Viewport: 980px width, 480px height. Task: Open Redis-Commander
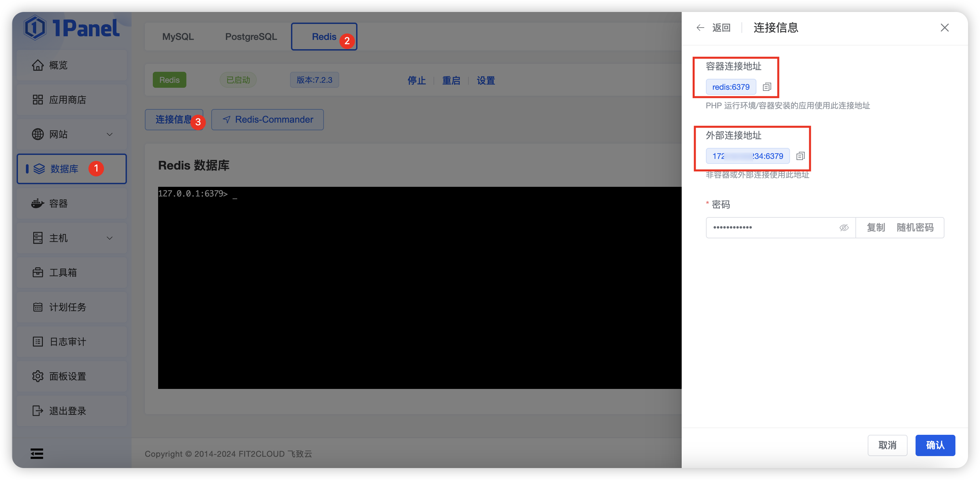point(267,120)
